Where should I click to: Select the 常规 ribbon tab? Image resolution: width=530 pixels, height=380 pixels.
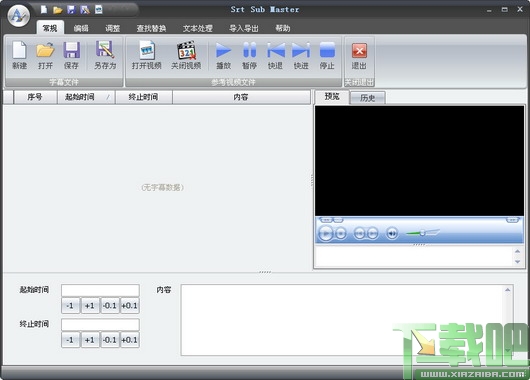[x=50, y=28]
